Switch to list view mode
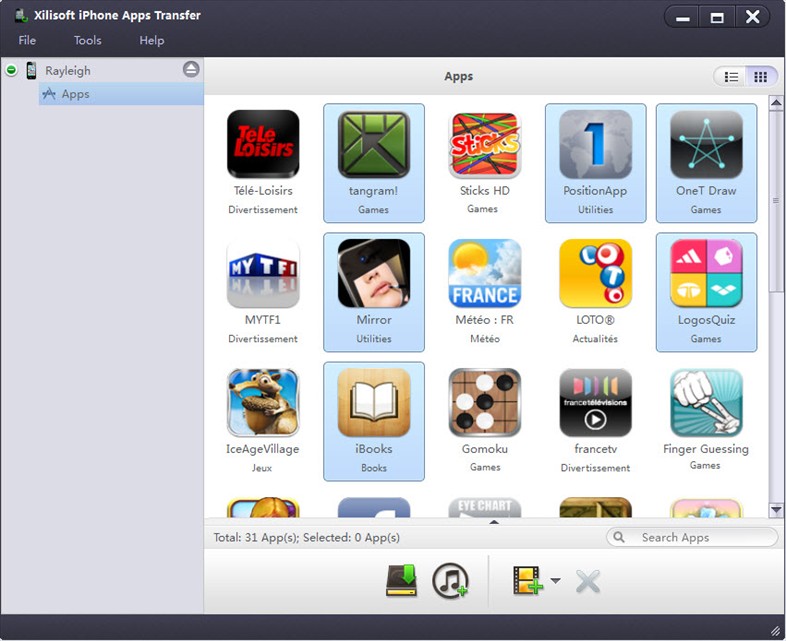This screenshot has height=641, width=786. pos(732,77)
